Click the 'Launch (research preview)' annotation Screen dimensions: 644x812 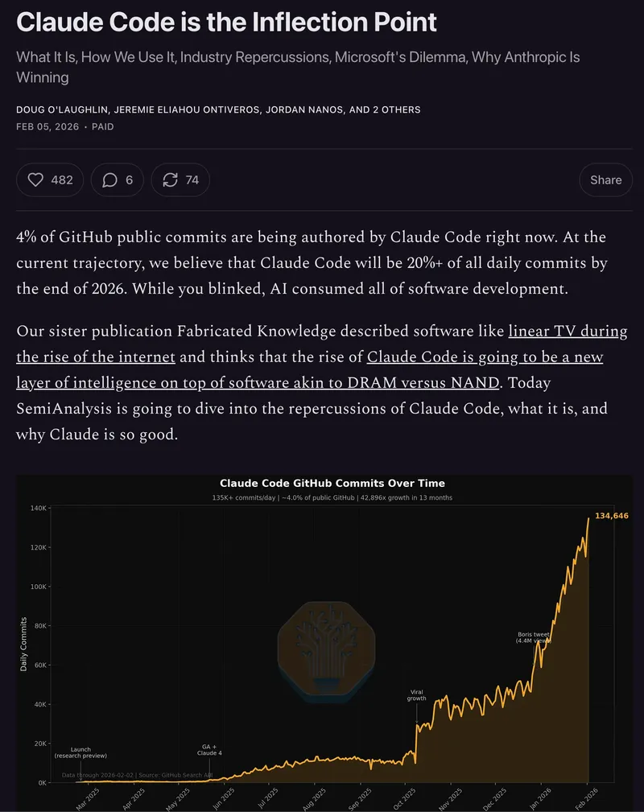tap(80, 753)
